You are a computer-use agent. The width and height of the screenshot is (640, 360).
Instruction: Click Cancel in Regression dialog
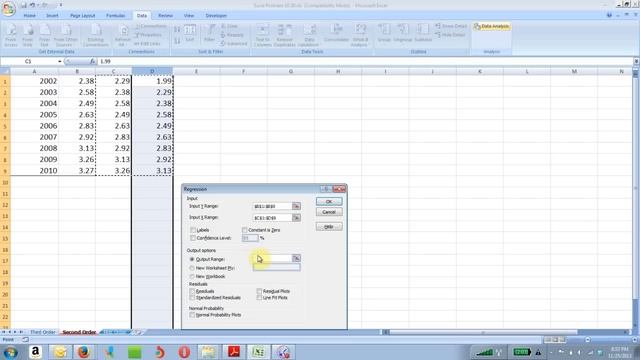click(329, 212)
